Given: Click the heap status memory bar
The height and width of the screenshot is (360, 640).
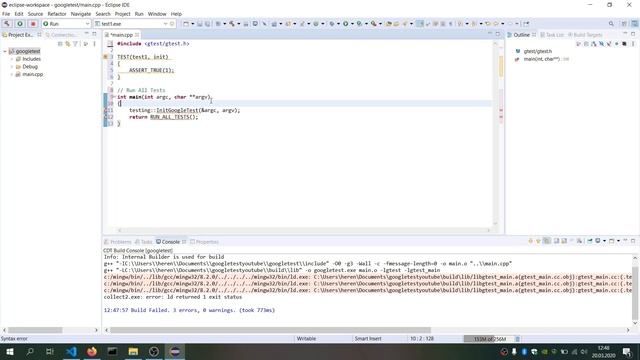Looking at the screenshot, I should [x=489, y=339].
